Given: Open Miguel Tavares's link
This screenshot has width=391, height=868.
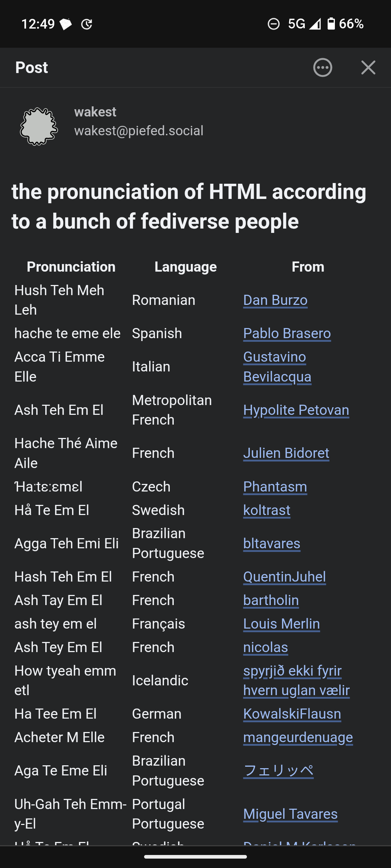Looking at the screenshot, I should pos(290,814).
